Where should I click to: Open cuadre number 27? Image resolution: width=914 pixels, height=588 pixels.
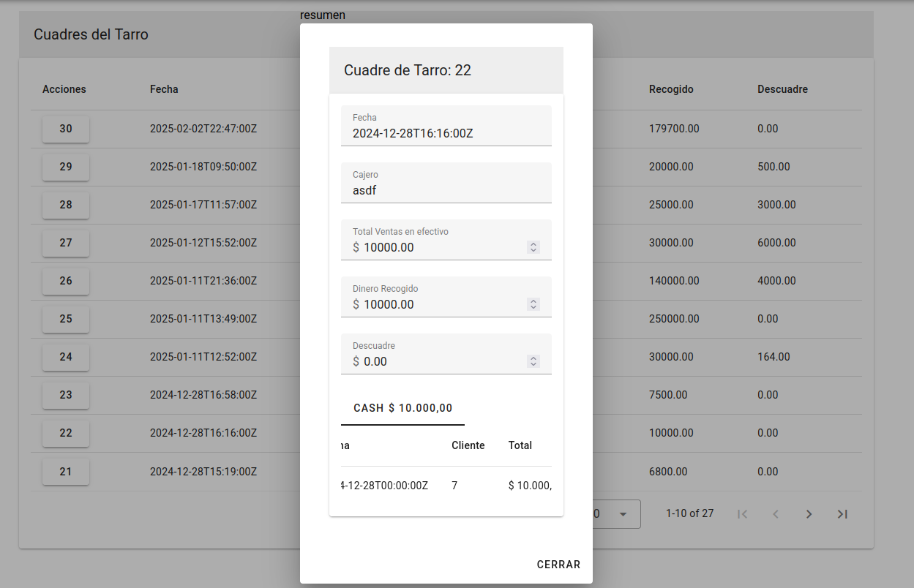66,243
